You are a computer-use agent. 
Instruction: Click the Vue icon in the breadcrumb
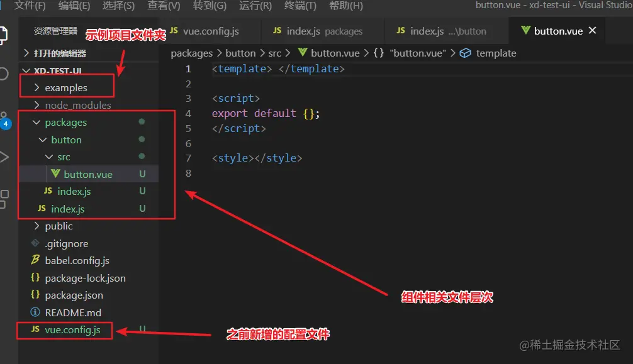pyautogui.click(x=303, y=52)
